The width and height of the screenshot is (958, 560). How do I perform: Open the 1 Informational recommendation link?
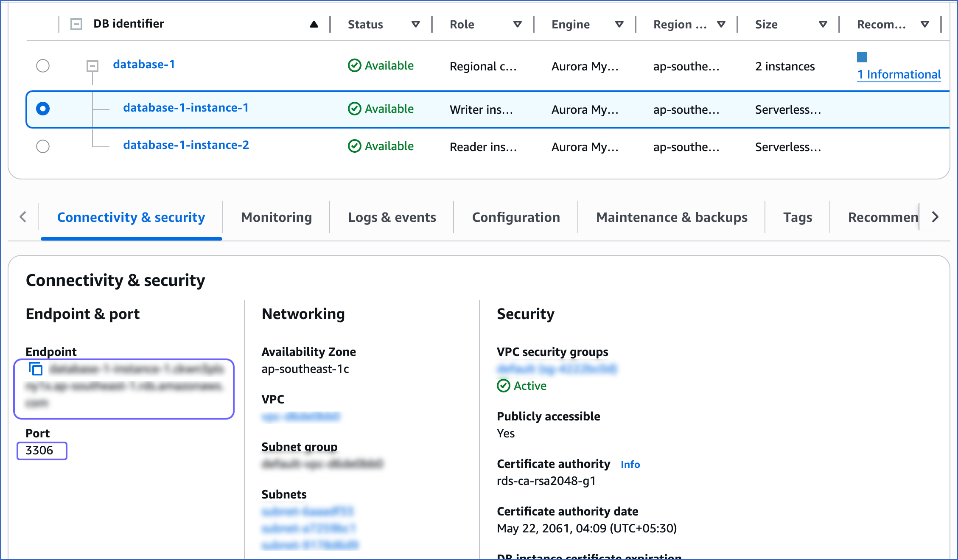[899, 75]
